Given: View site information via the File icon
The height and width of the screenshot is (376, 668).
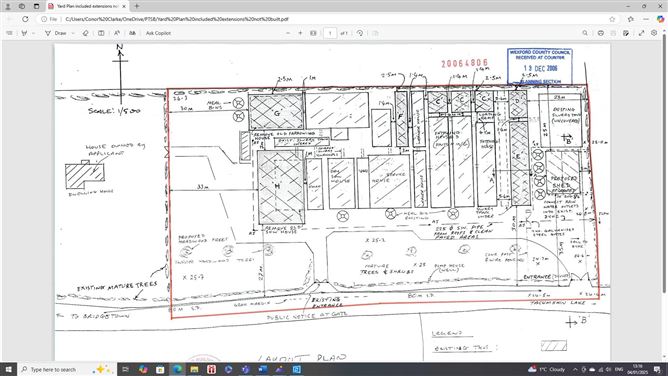Looking at the screenshot, I should pos(49,19).
